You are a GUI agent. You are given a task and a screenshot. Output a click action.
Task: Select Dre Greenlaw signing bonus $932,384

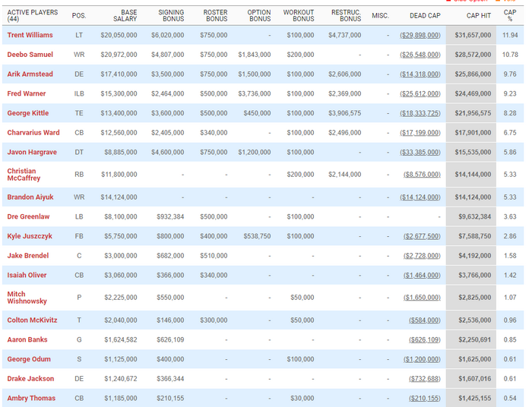click(x=170, y=216)
